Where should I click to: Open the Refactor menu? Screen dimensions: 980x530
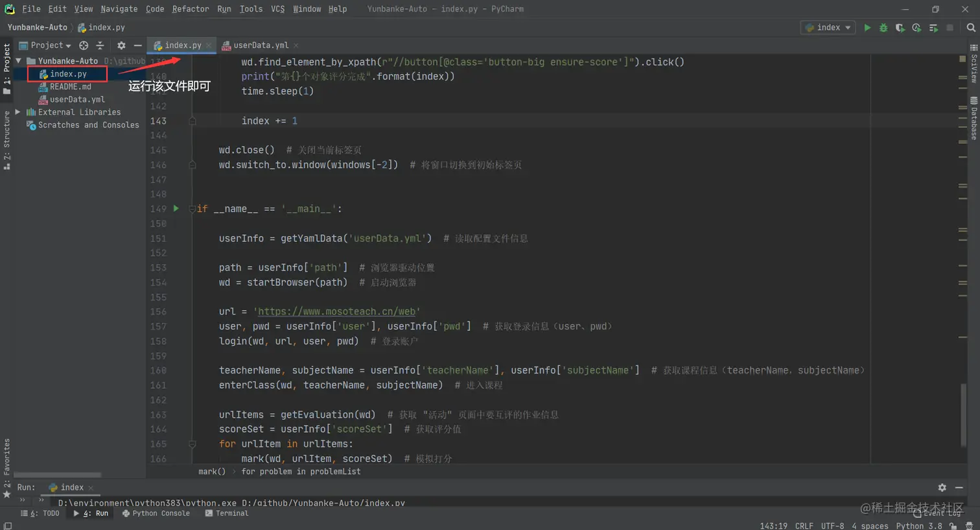click(x=191, y=9)
